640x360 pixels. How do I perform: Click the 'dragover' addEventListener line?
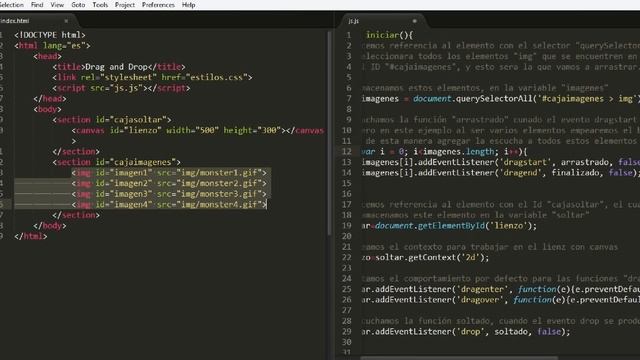[x=501, y=300]
